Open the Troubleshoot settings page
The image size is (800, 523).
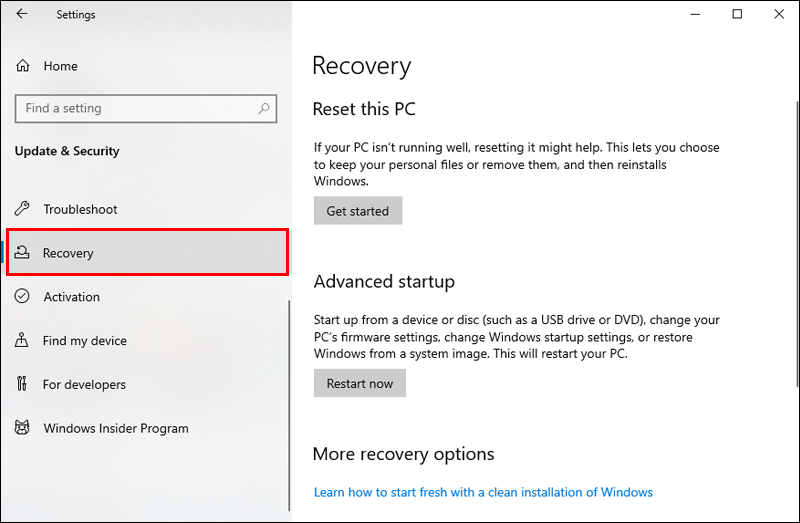click(80, 209)
